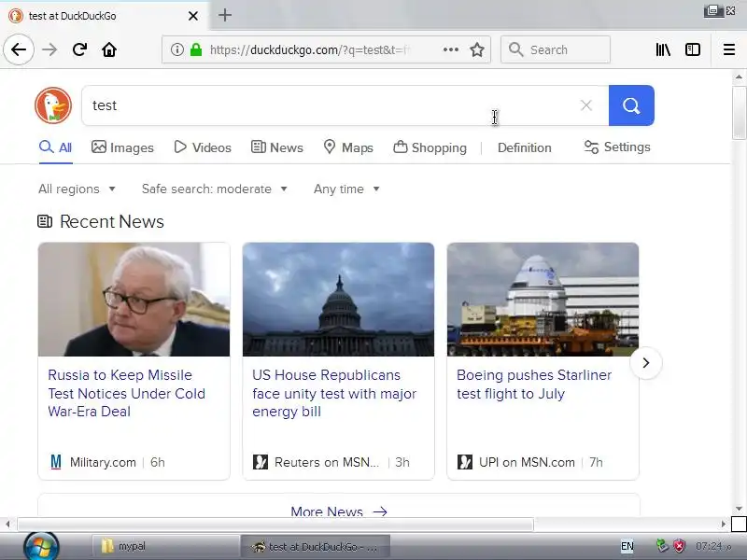
Task: Click the red shield tray icon
Action: pos(679,546)
